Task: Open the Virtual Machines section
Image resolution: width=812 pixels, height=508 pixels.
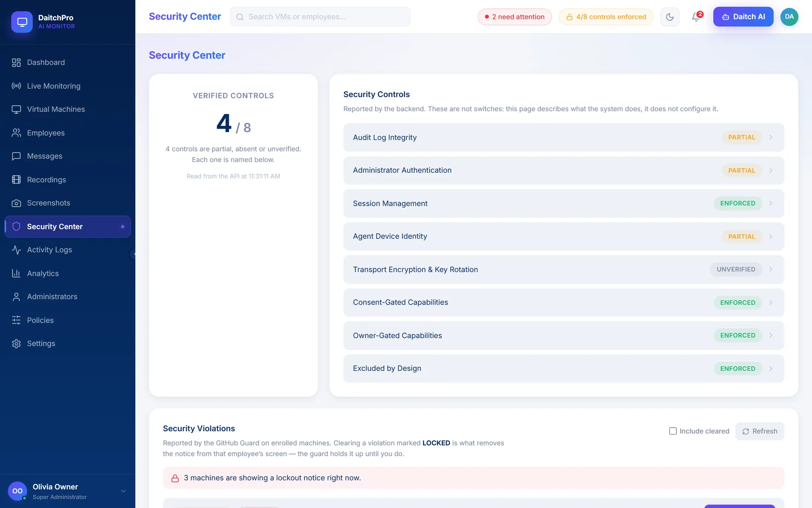Action: pyautogui.click(x=67, y=109)
